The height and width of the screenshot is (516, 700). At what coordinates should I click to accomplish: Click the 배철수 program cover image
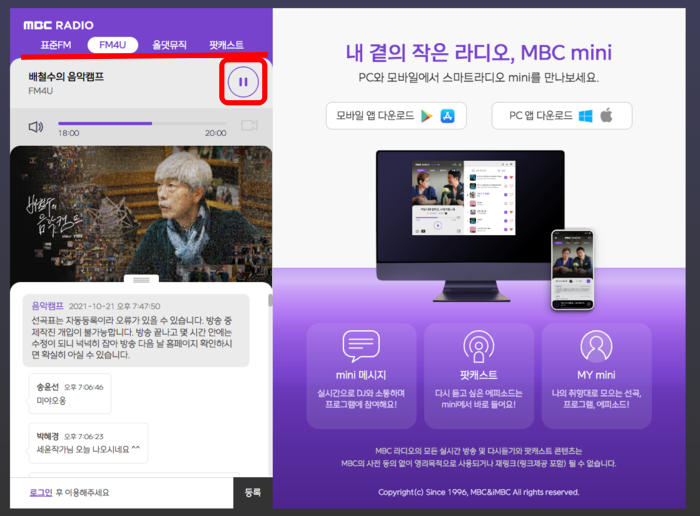(141, 214)
